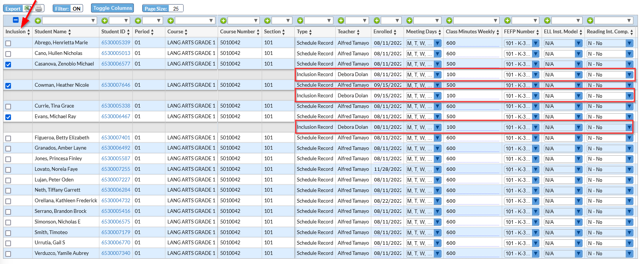The height and width of the screenshot is (264, 644).
Task: Sort arrows next to Enrolled header
Action: 395,32
